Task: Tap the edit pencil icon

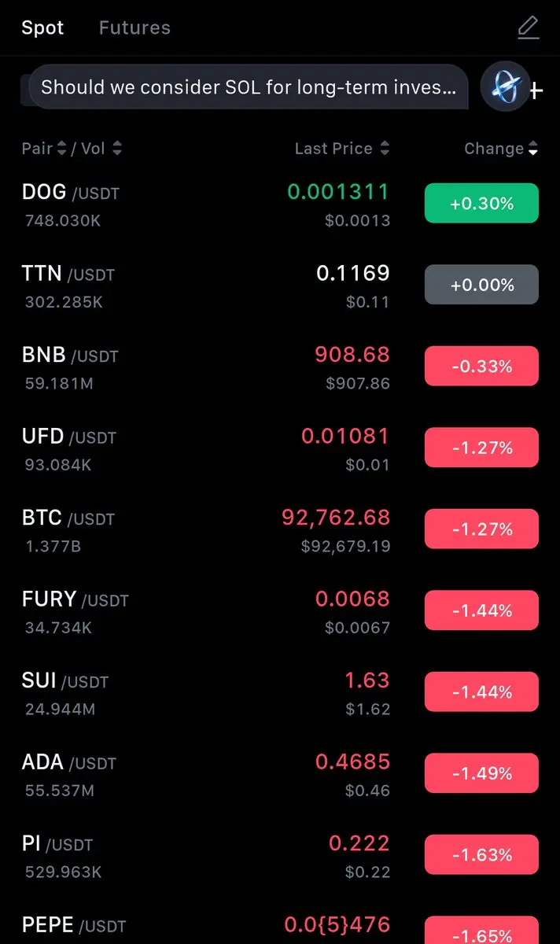Action: pyautogui.click(x=528, y=28)
